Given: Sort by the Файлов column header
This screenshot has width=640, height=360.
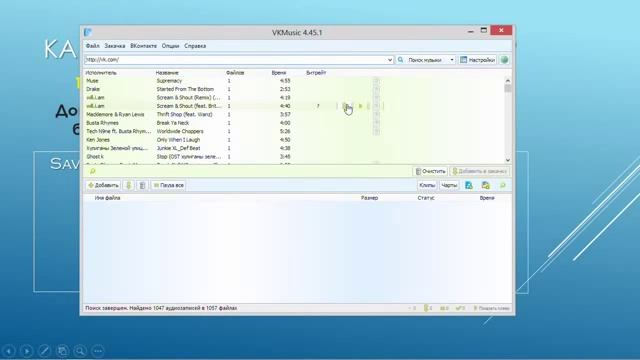Looking at the screenshot, I should coord(235,73).
